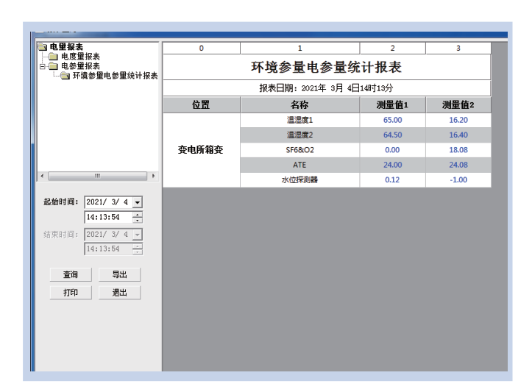Select the 测量值1 column header
Image resolution: width=532 pixels, height=392 pixels.
(x=391, y=105)
